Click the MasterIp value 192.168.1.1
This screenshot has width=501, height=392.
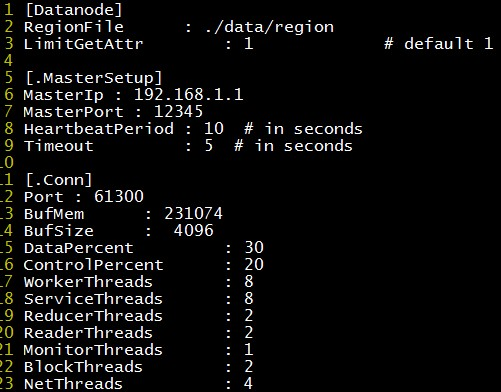[x=188, y=95]
